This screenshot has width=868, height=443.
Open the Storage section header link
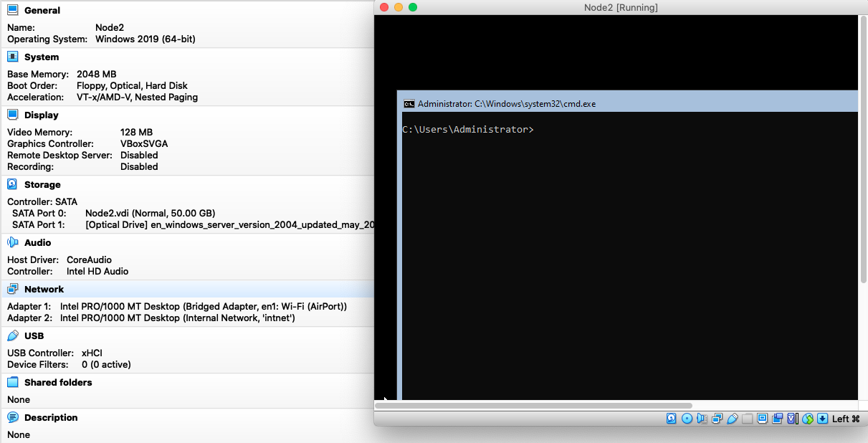click(x=42, y=185)
